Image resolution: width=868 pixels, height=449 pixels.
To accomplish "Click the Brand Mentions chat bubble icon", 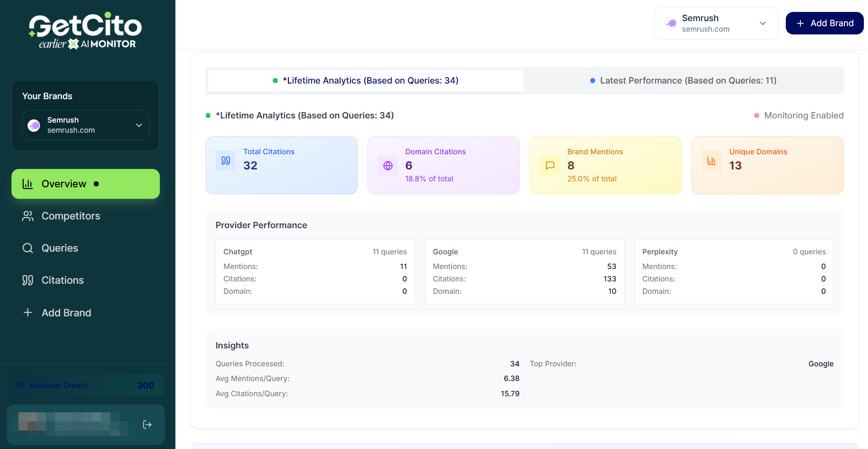I will pos(550,166).
